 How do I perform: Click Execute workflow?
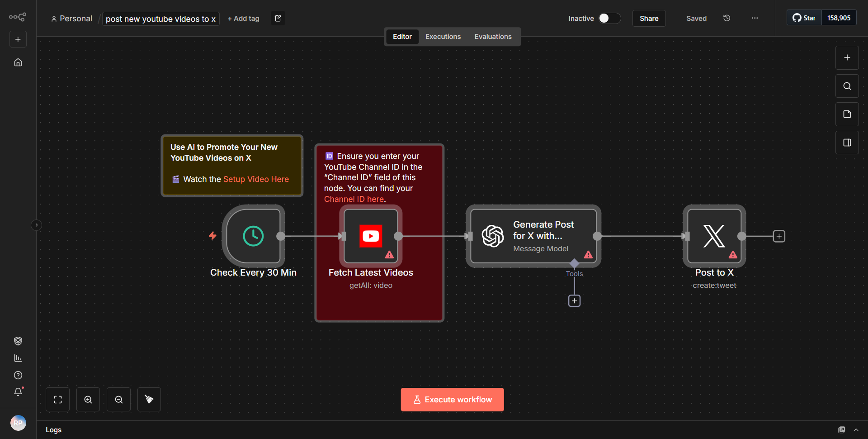[x=452, y=400]
